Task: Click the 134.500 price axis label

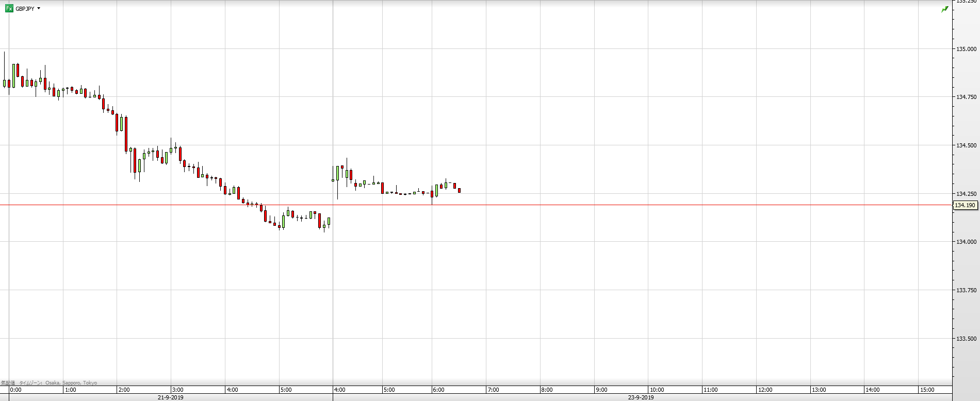Action: [966, 145]
